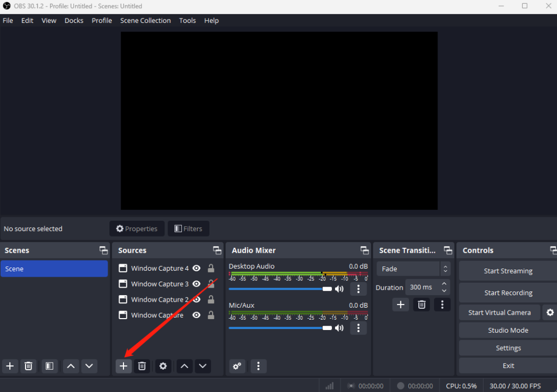Open the Profile menu
Screen dimensions: 557x392
click(102, 21)
